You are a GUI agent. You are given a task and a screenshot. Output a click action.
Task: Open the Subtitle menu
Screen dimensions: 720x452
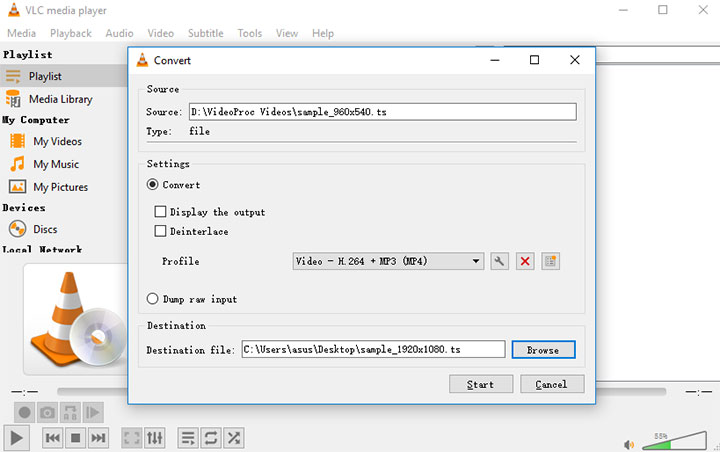(206, 34)
